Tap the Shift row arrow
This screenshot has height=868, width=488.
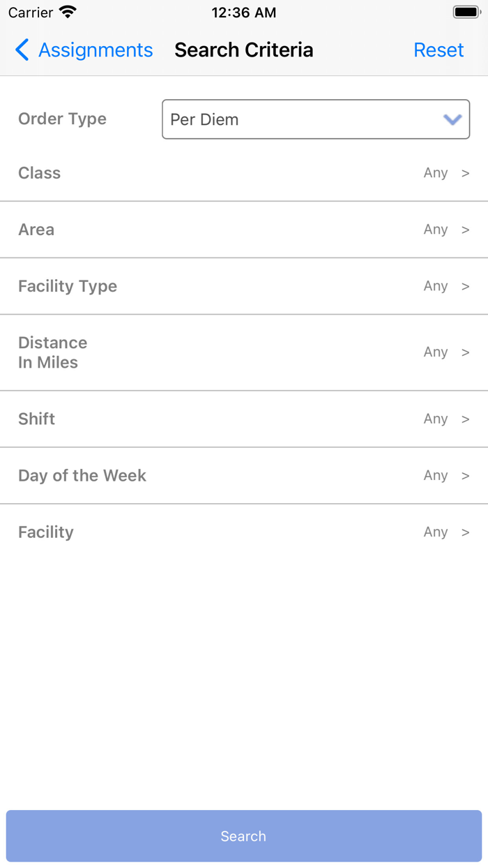[466, 419]
